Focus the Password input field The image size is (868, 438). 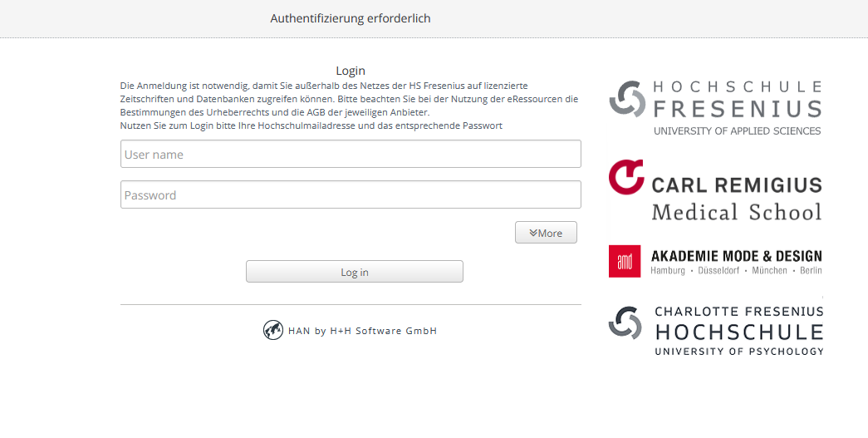(350, 194)
